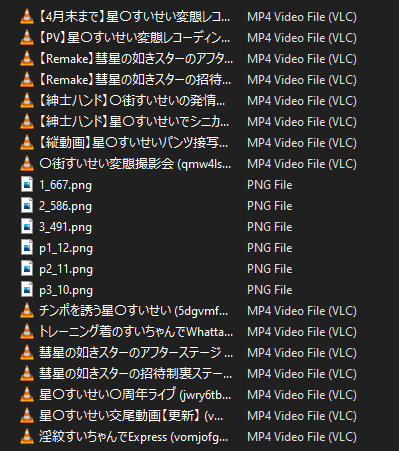
Task: Select file name ending with (jwry6tb...
Action: pyautogui.click(x=135, y=395)
